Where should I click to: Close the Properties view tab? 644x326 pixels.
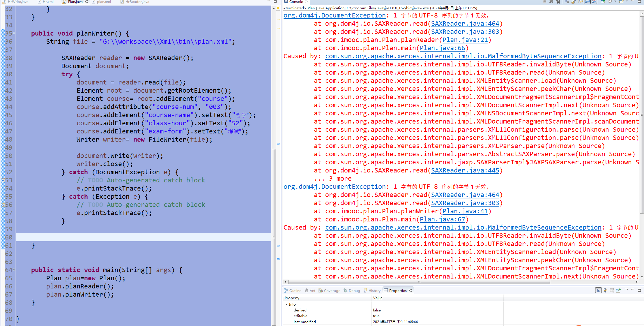(x=410, y=290)
